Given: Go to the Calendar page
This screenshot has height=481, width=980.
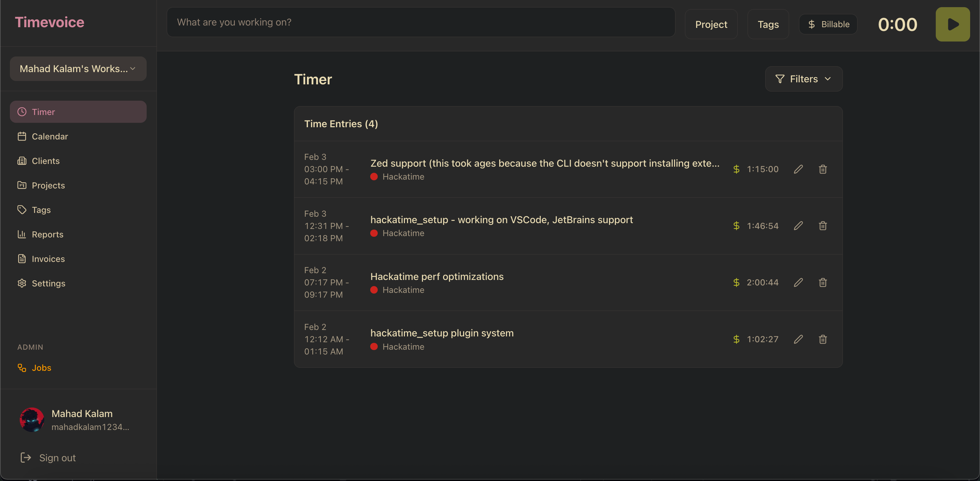Looking at the screenshot, I should [x=49, y=136].
